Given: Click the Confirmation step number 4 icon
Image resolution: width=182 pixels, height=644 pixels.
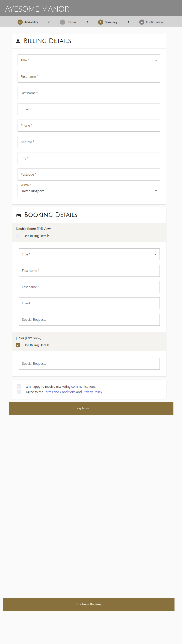Looking at the screenshot, I should click(142, 22).
